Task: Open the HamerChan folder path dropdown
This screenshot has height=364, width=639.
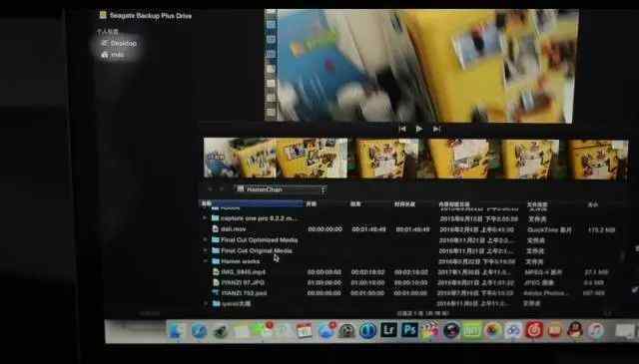Action: (x=281, y=189)
